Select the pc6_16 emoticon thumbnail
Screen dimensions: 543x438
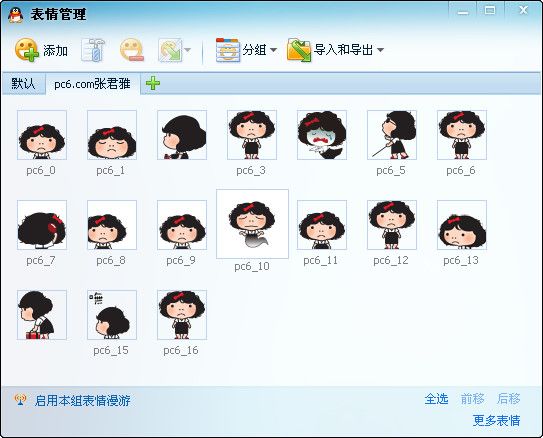pyautogui.click(x=182, y=315)
